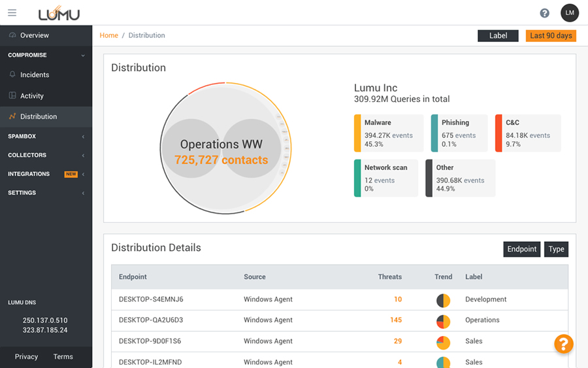Open the LM user avatar
588x368 pixels.
tap(569, 13)
